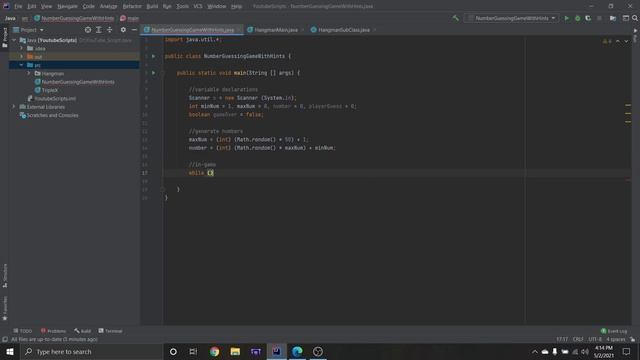Image resolution: width=640 pixels, height=360 pixels.
Task: Click Collapse All icon in Project panel
Action: click(109, 30)
